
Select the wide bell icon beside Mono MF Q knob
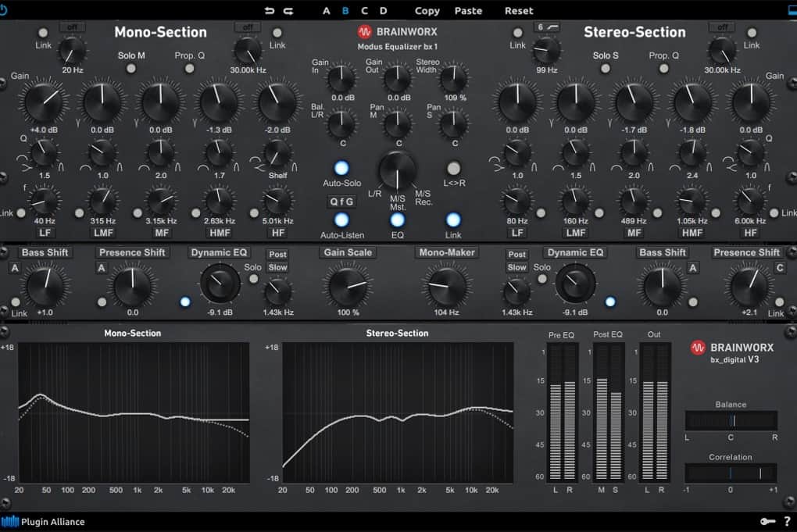point(144,168)
